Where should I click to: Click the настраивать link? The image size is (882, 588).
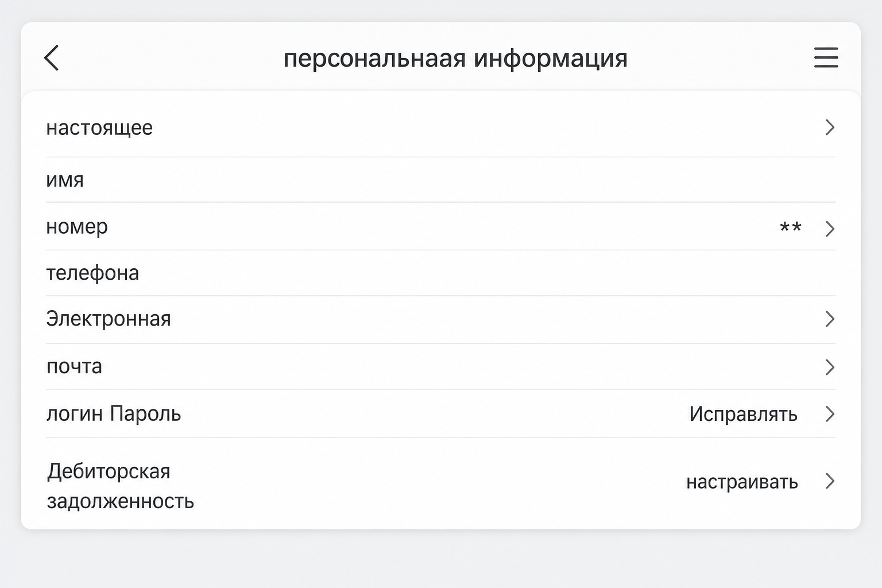(x=742, y=482)
